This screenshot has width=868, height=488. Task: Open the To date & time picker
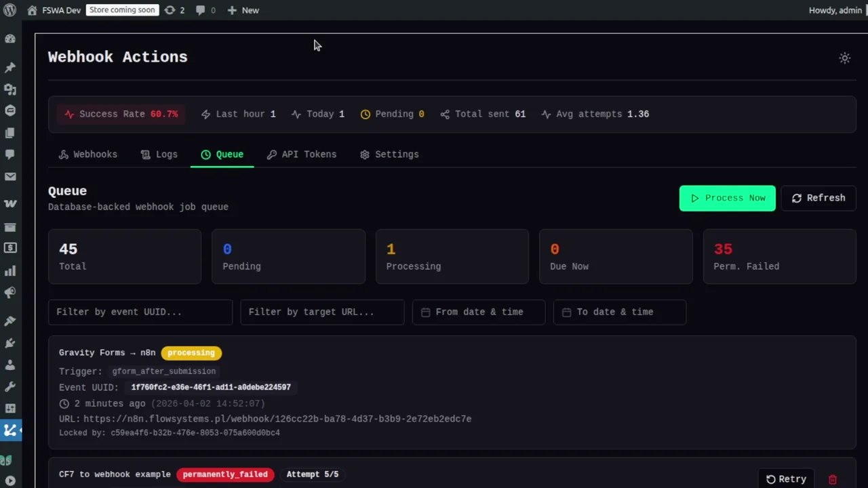pyautogui.click(x=620, y=312)
